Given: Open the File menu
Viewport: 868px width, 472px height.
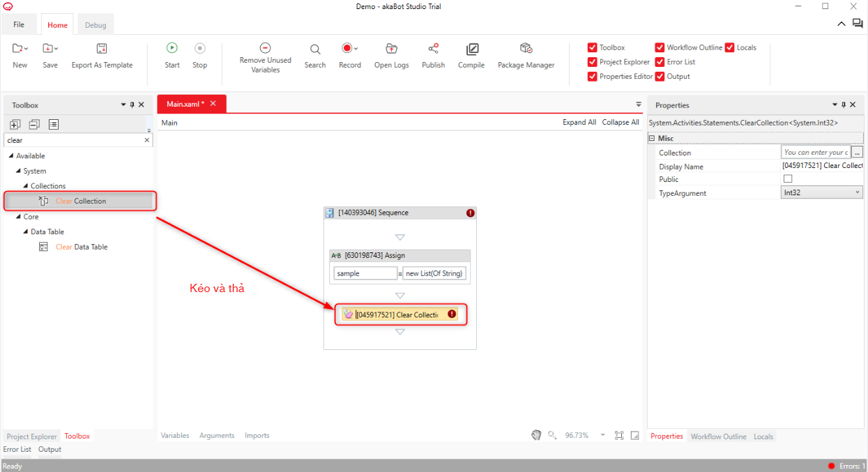Looking at the screenshot, I should click(19, 24).
